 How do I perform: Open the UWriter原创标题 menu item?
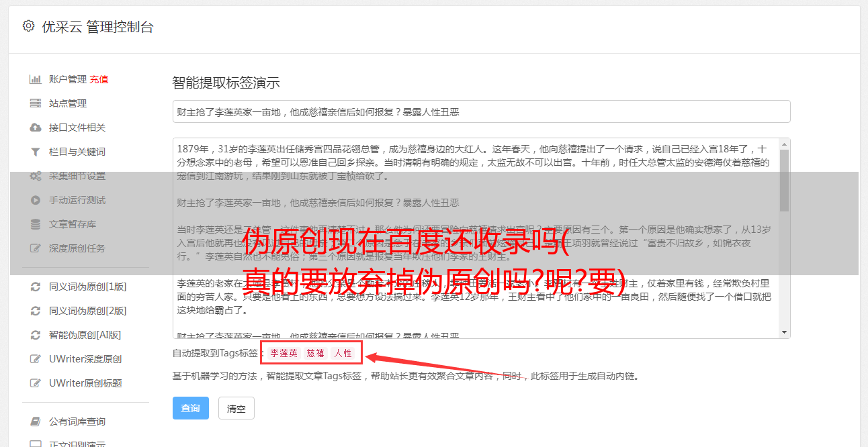(x=85, y=383)
